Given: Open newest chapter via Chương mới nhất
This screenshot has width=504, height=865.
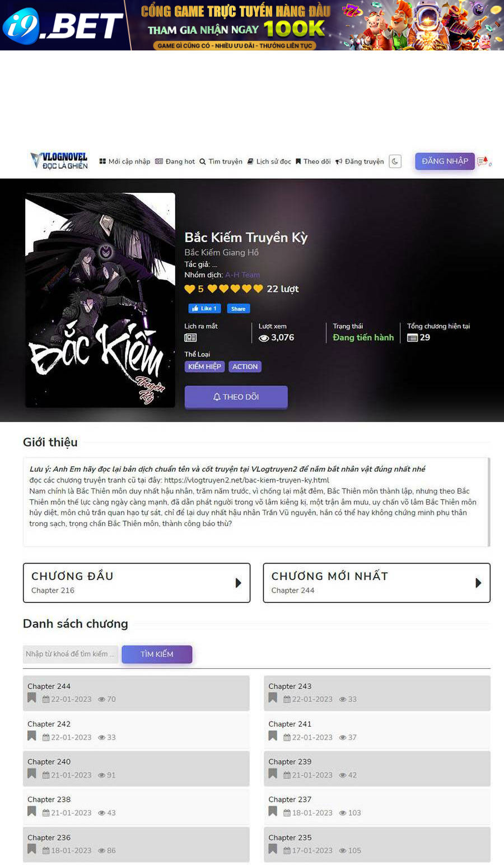Looking at the screenshot, I should pyautogui.click(x=376, y=583).
